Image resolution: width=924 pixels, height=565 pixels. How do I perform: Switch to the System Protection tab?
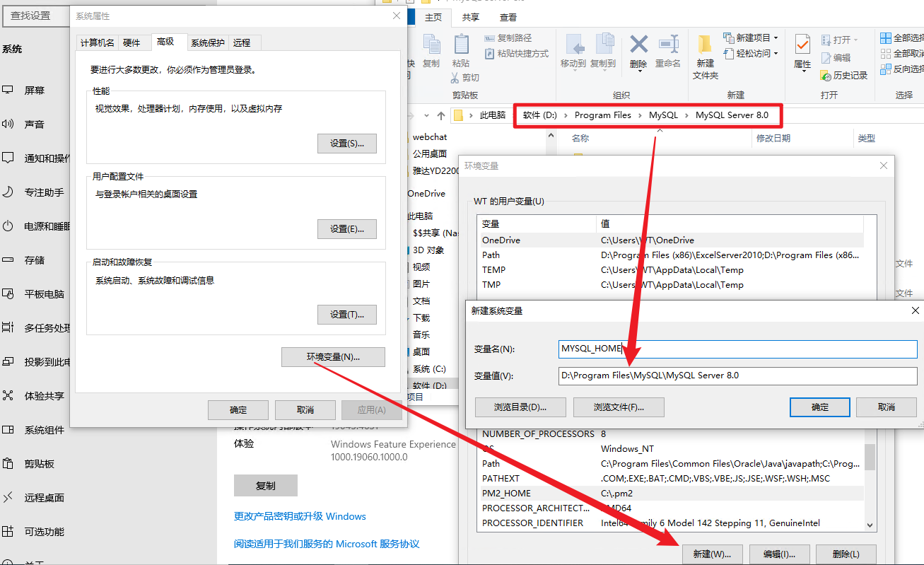208,43
